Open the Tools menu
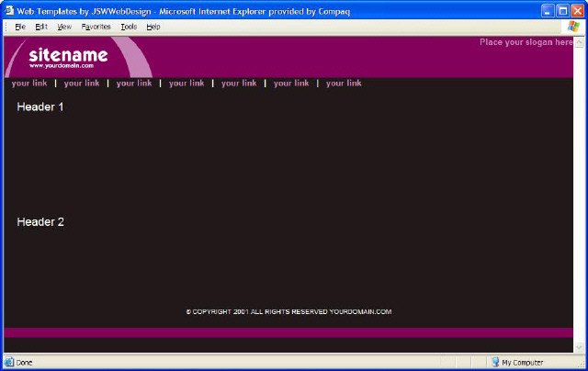 tap(129, 27)
